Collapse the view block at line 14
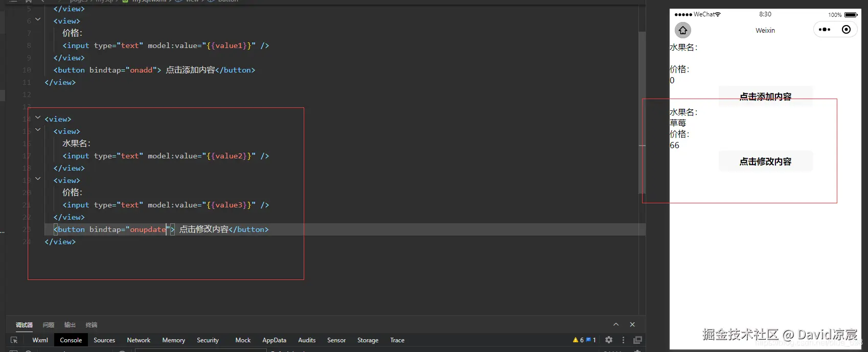The height and width of the screenshot is (352, 868). click(x=38, y=118)
